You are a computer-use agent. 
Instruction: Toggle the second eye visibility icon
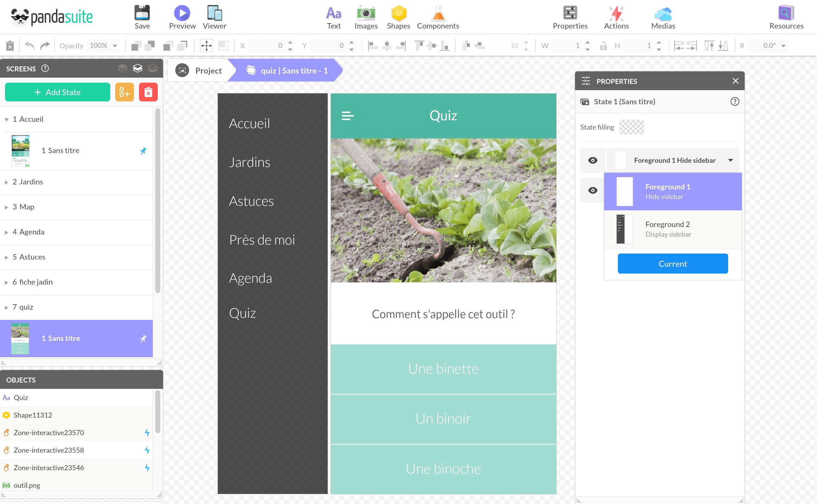click(x=592, y=190)
